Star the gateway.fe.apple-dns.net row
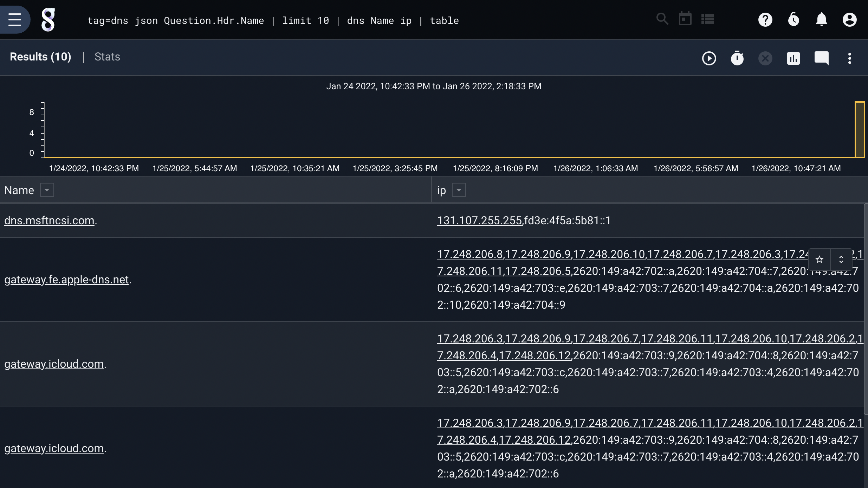This screenshot has height=488, width=868. 820,259
